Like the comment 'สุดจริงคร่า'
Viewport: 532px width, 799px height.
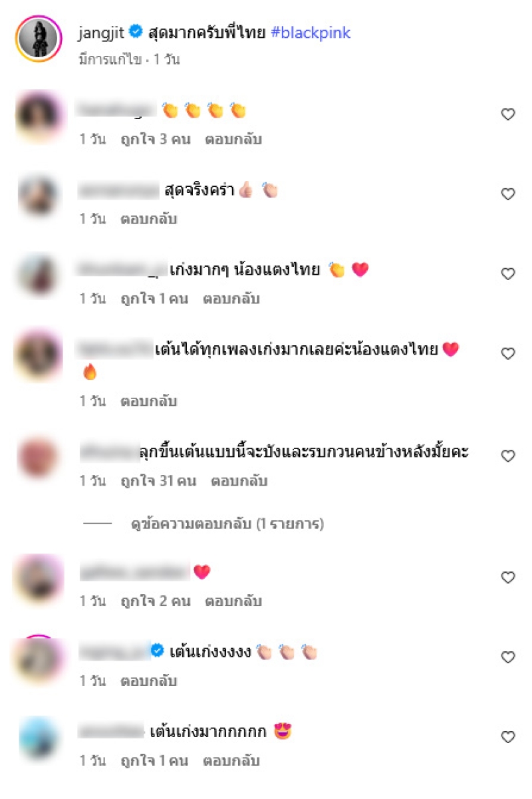pos(508,194)
